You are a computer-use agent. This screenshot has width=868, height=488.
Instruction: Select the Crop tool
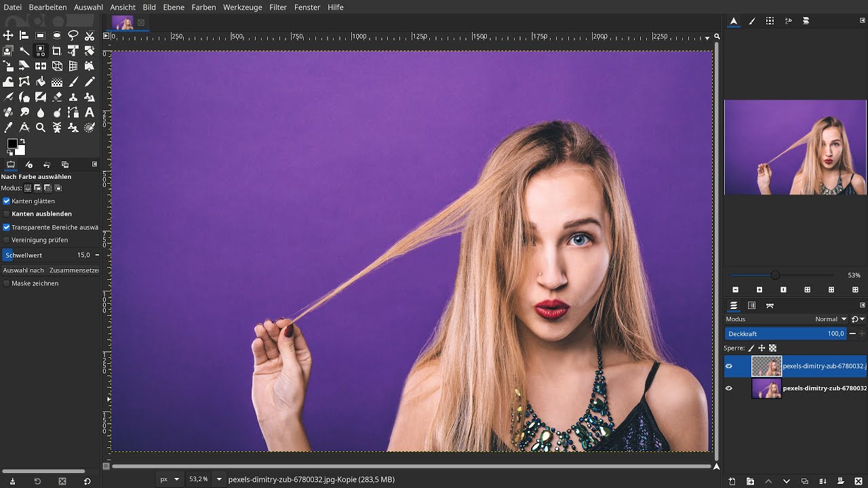pyautogui.click(x=57, y=50)
